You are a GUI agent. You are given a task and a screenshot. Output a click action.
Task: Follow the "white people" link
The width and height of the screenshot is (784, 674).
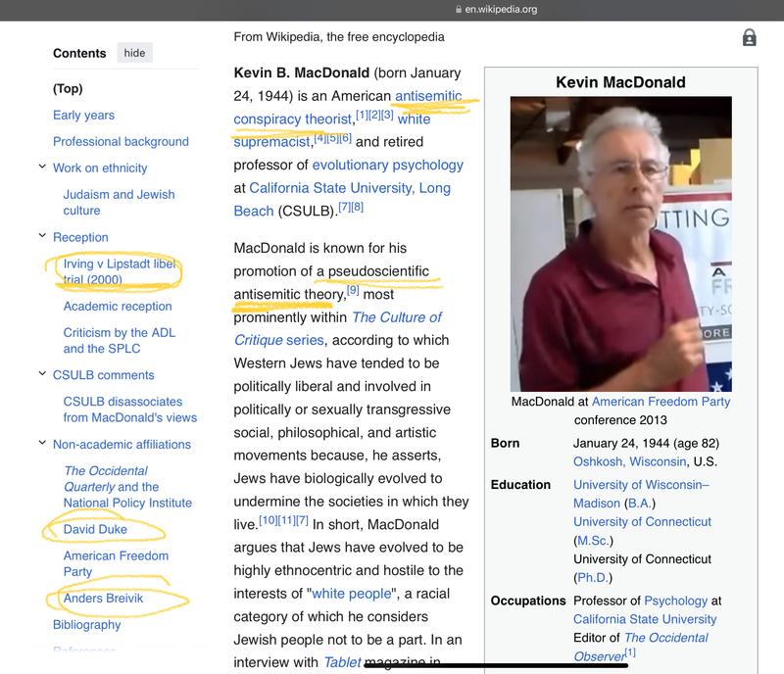click(x=352, y=594)
